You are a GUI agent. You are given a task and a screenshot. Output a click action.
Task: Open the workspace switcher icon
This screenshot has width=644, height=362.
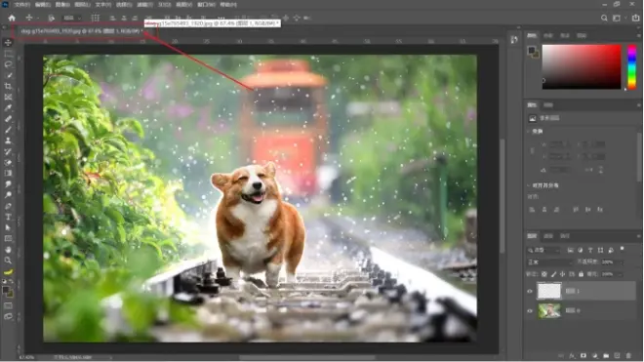coord(617,19)
